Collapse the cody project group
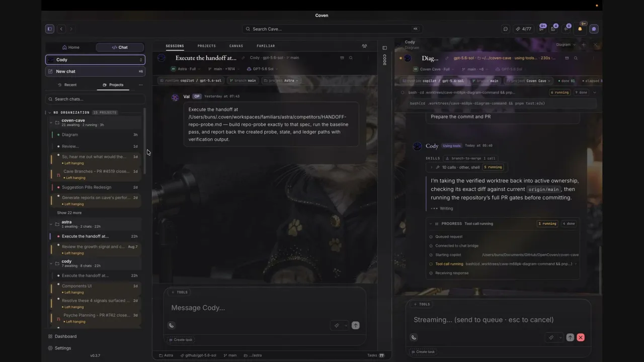Image resolution: width=644 pixels, height=362 pixels. [x=51, y=263]
